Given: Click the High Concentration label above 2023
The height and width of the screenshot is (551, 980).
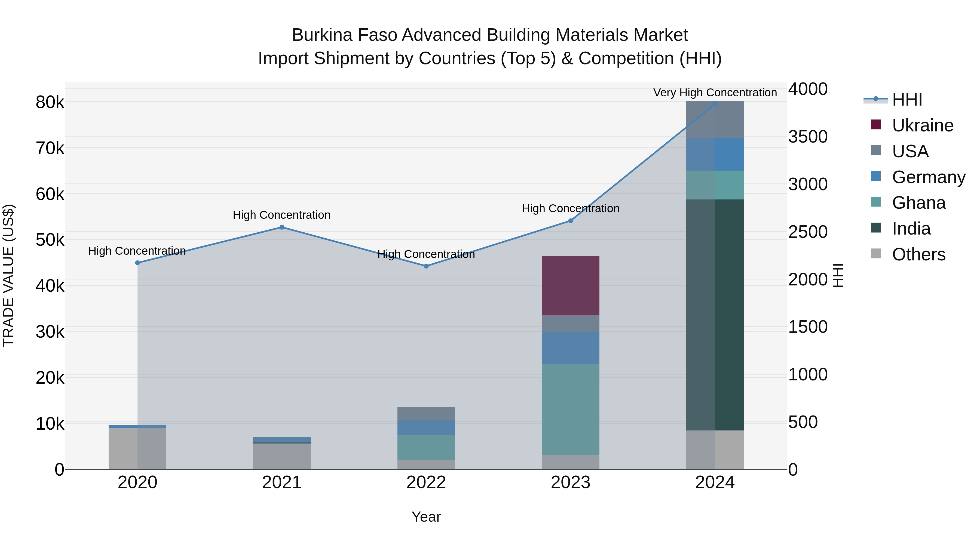Looking at the screenshot, I should tap(571, 209).
